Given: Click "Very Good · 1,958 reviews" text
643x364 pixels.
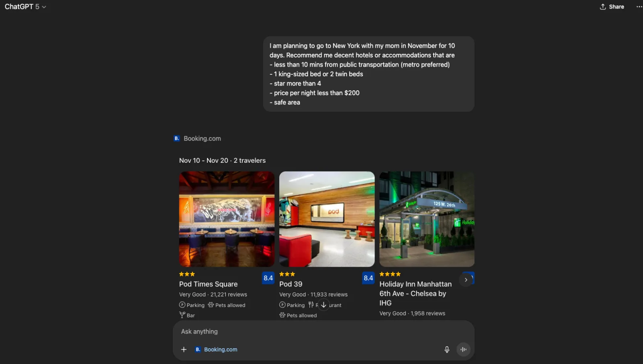Looking at the screenshot, I should [412, 313].
